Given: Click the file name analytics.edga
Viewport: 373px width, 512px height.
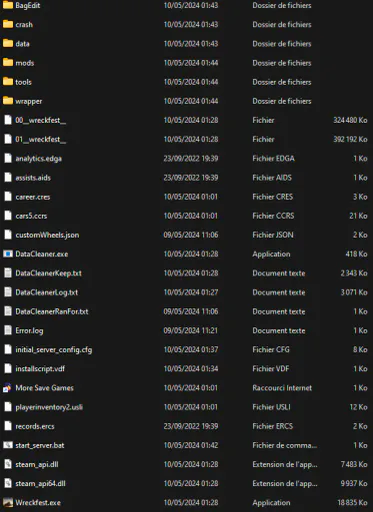Looking at the screenshot, I should point(38,159).
